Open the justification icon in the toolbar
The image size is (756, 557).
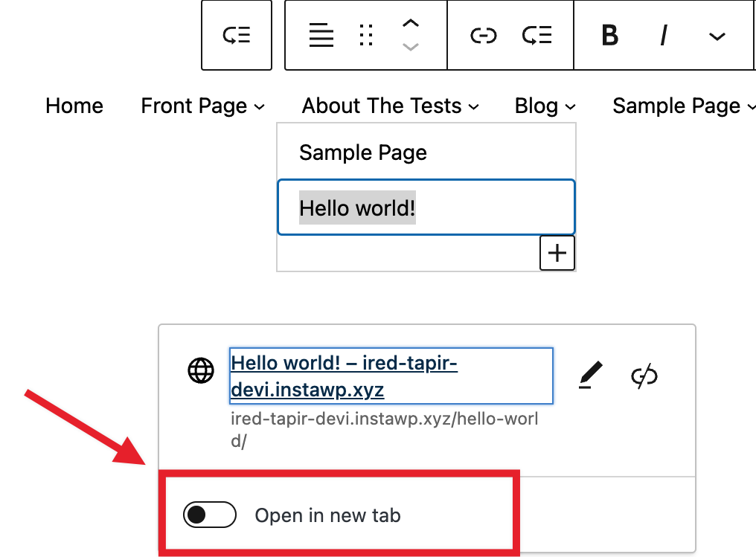(321, 35)
